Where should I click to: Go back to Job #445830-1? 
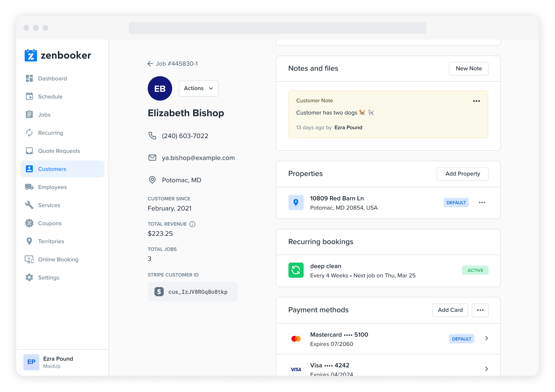tap(177, 64)
